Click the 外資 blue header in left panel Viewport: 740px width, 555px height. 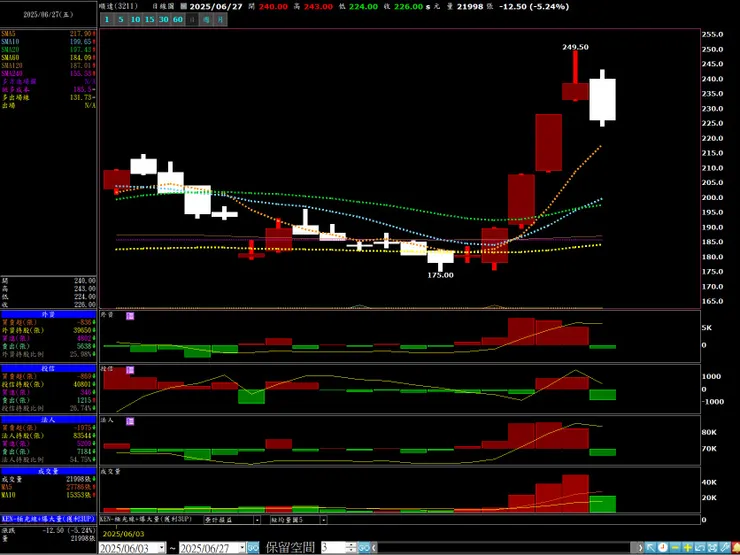pyautogui.click(x=49, y=314)
